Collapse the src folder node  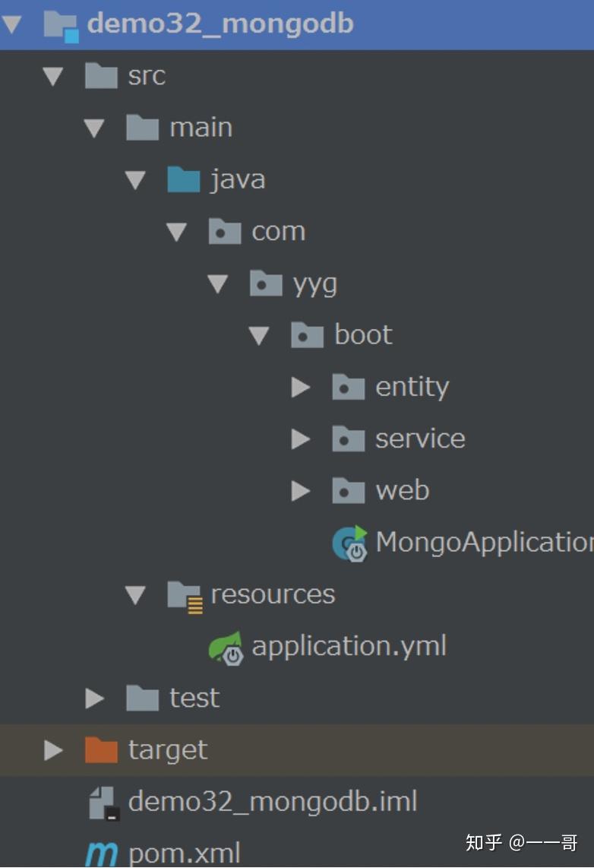point(52,76)
